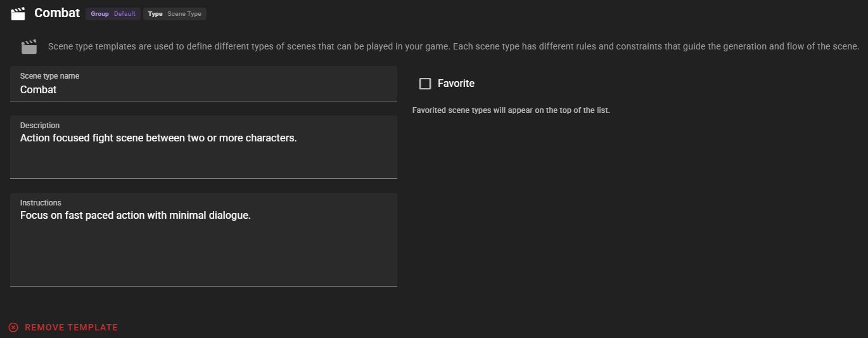Click the text 'Focus on fast paced action'
Screen dimensions: 868x338
(x=82, y=215)
